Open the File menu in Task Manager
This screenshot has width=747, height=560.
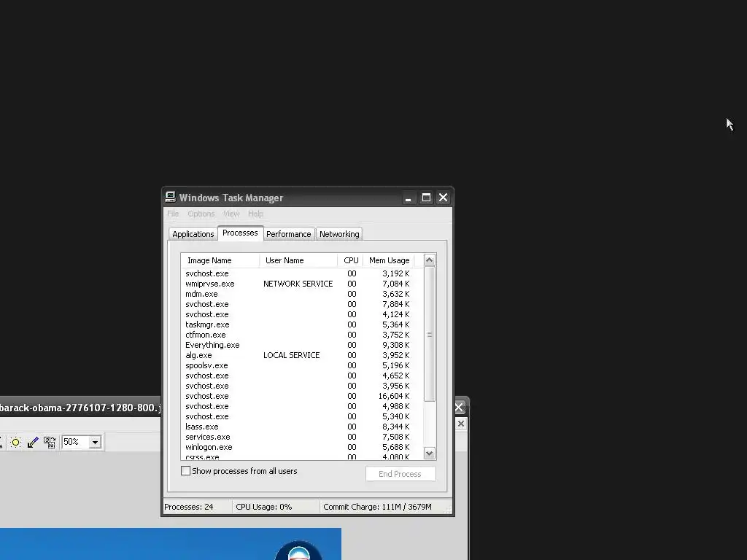pyautogui.click(x=173, y=214)
